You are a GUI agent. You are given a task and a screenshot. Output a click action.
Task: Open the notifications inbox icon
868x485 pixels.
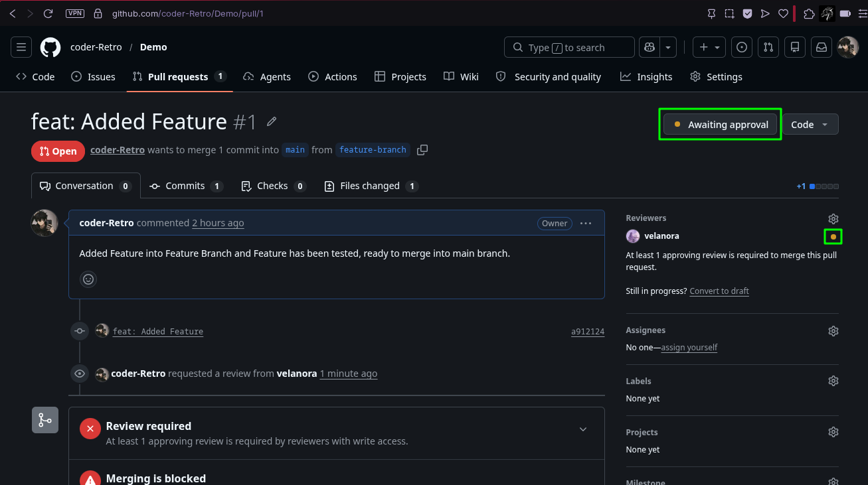click(822, 47)
